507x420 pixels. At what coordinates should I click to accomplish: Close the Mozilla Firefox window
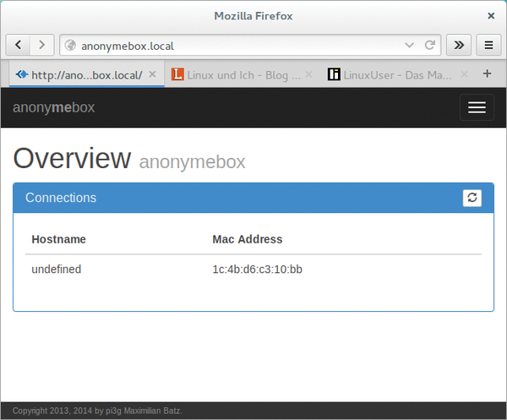pyautogui.click(x=491, y=16)
